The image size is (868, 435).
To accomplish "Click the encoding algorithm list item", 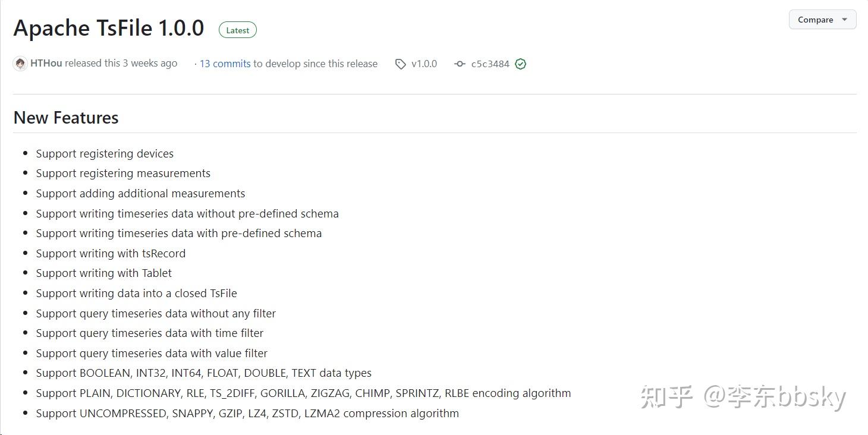I will pyautogui.click(x=303, y=393).
